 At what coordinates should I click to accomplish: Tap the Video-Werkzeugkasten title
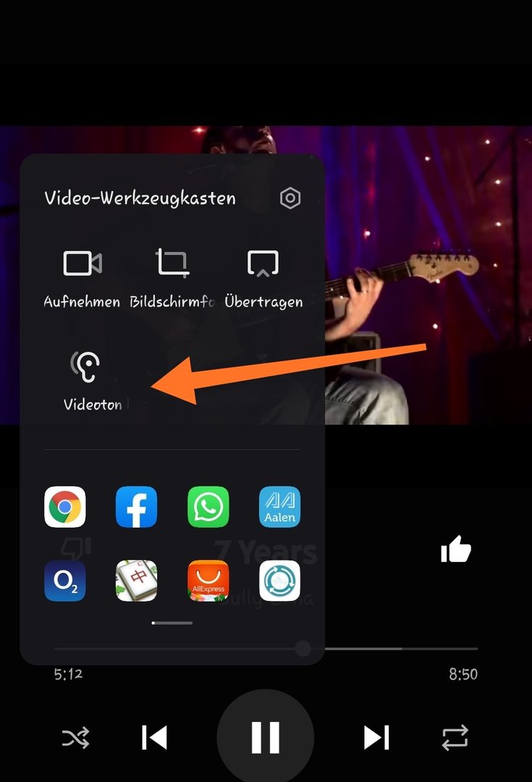click(140, 198)
